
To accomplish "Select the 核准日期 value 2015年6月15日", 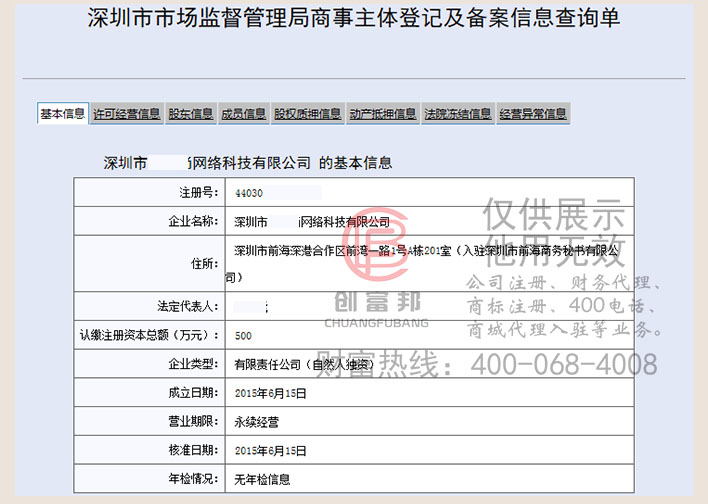I will [x=270, y=451].
